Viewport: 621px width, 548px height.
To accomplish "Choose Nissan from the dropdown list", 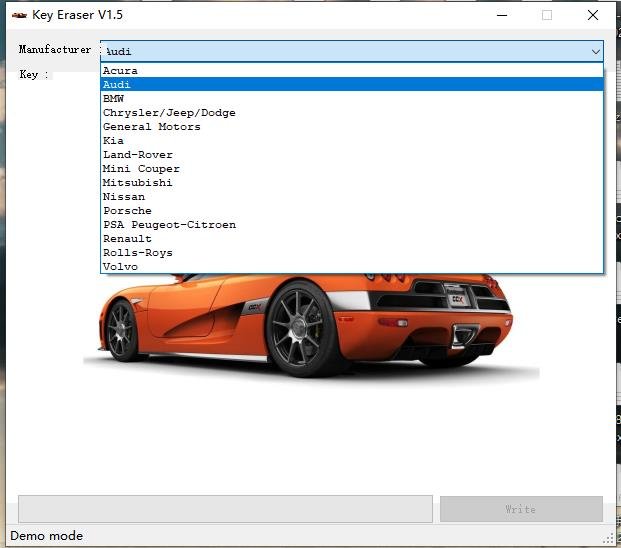I will point(123,197).
